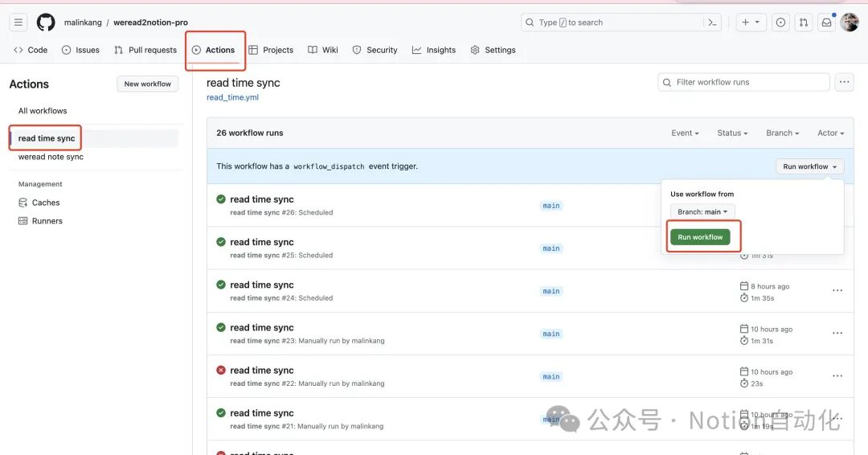Open the hamburger navigation menu
The image size is (868, 455).
[18, 23]
